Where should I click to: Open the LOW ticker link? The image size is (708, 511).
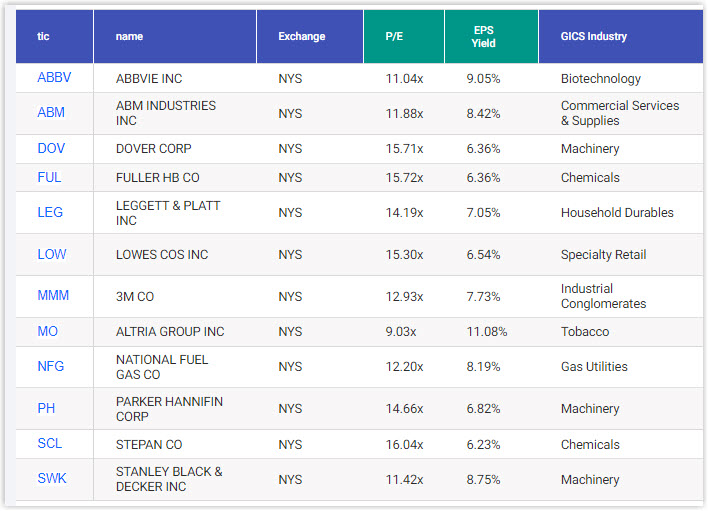(x=52, y=254)
